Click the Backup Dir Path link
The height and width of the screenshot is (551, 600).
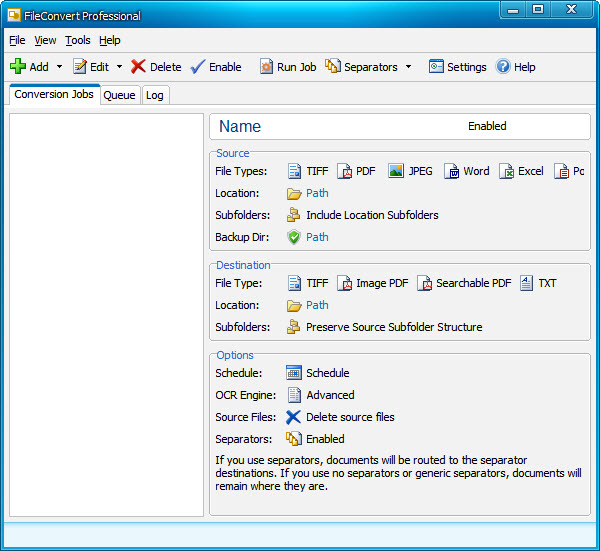tap(317, 237)
